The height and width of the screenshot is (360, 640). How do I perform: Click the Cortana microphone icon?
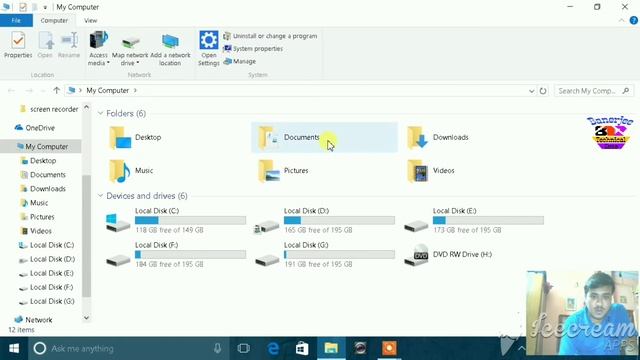coord(218,348)
